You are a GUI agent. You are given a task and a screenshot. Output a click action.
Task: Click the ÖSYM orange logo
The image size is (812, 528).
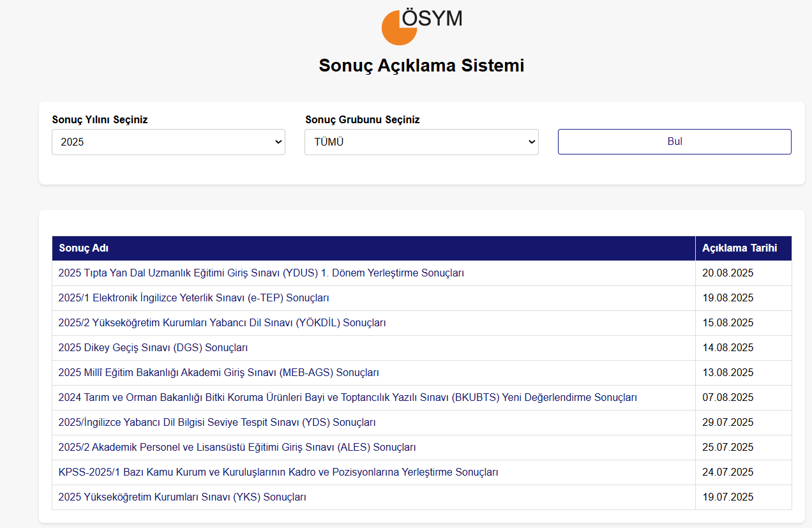pyautogui.click(x=400, y=27)
